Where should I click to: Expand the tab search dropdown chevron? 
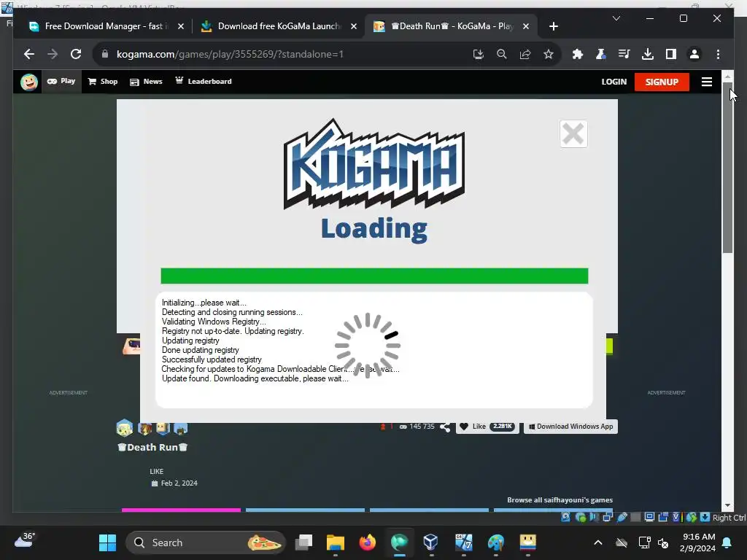click(x=616, y=18)
